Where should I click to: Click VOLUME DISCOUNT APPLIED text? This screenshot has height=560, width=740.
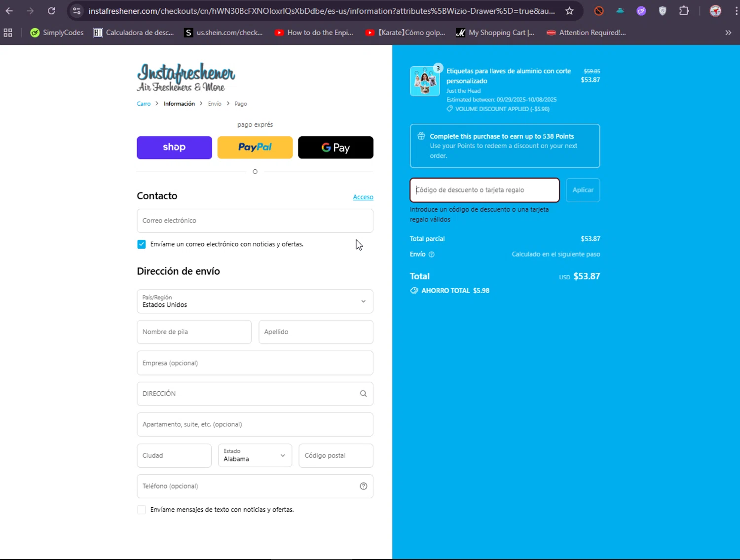[502, 109]
